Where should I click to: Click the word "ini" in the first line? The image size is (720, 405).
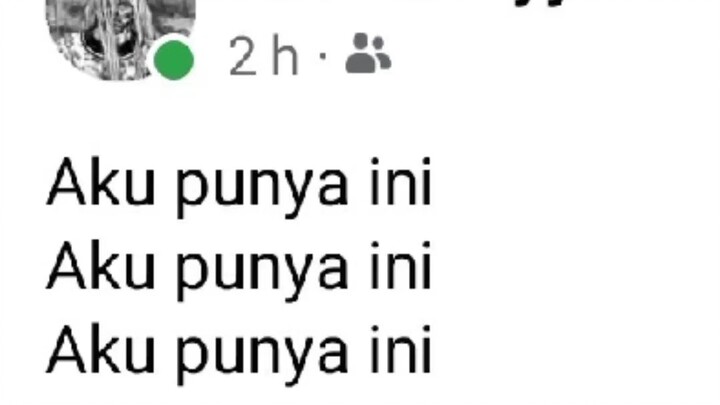point(401,181)
